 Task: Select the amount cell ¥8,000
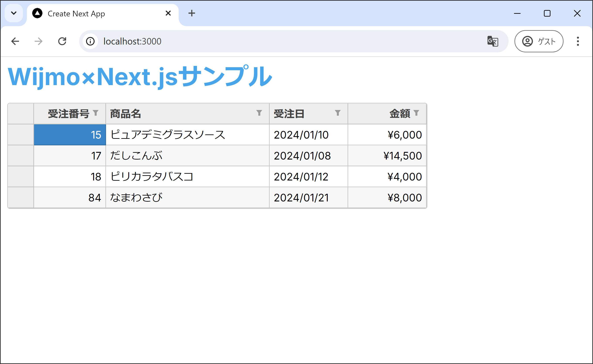pyautogui.click(x=387, y=198)
